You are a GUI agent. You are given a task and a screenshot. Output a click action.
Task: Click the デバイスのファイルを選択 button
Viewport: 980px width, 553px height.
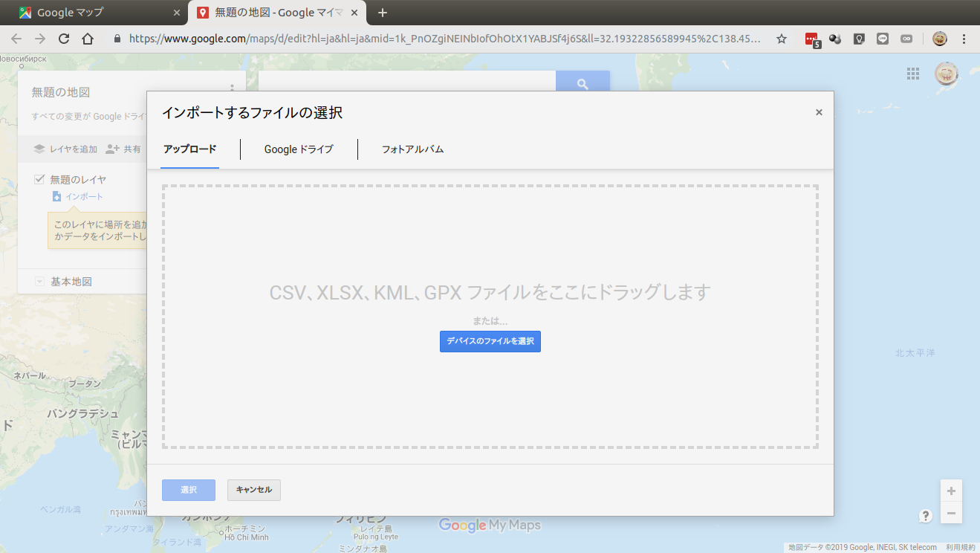[x=490, y=341]
